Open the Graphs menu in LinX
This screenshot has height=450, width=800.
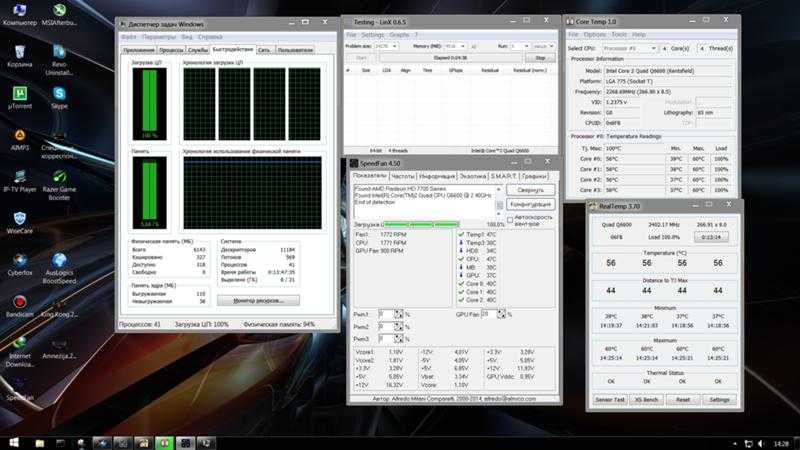399,35
